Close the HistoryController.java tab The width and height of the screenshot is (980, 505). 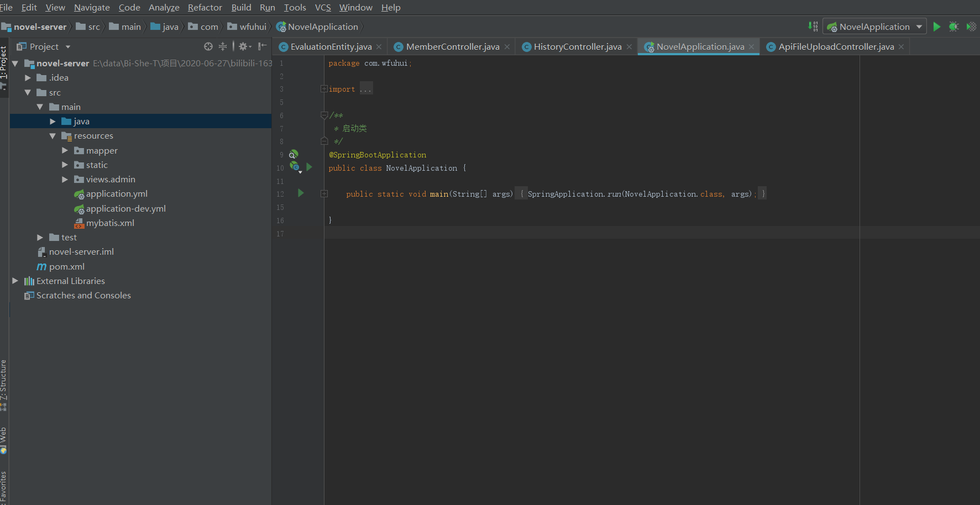[x=630, y=47]
